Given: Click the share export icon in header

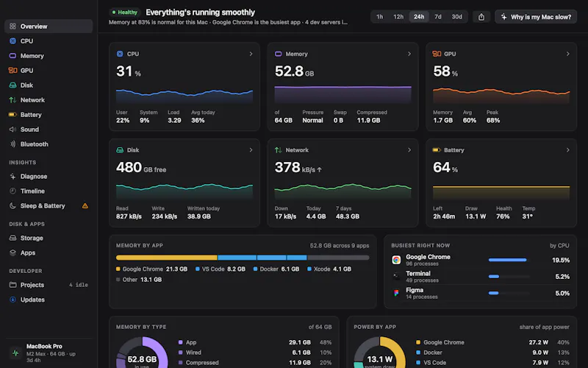Looking at the screenshot, I should pyautogui.click(x=481, y=17).
